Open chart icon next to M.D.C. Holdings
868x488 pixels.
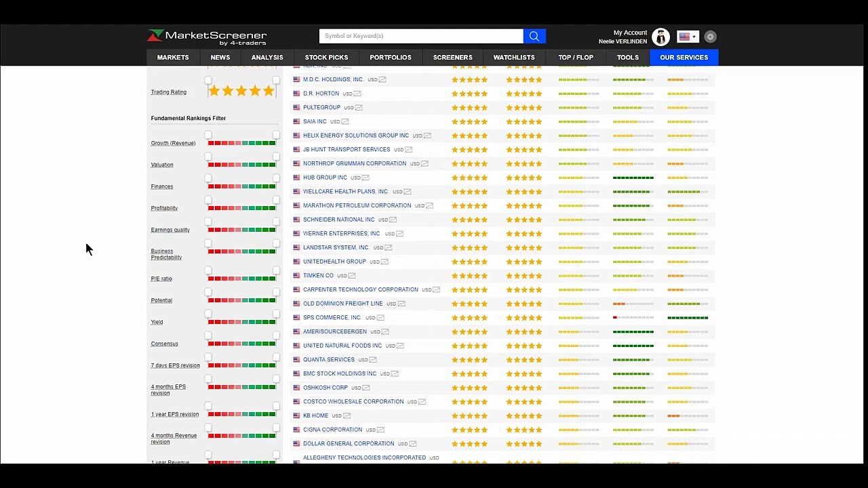[382, 80]
